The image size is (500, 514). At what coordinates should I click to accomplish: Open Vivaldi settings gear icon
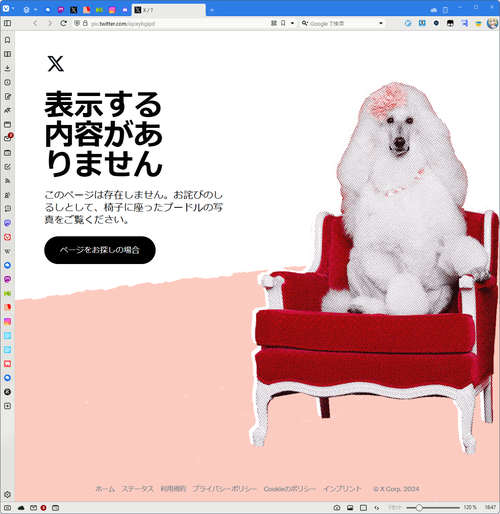click(x=7, y=494)
